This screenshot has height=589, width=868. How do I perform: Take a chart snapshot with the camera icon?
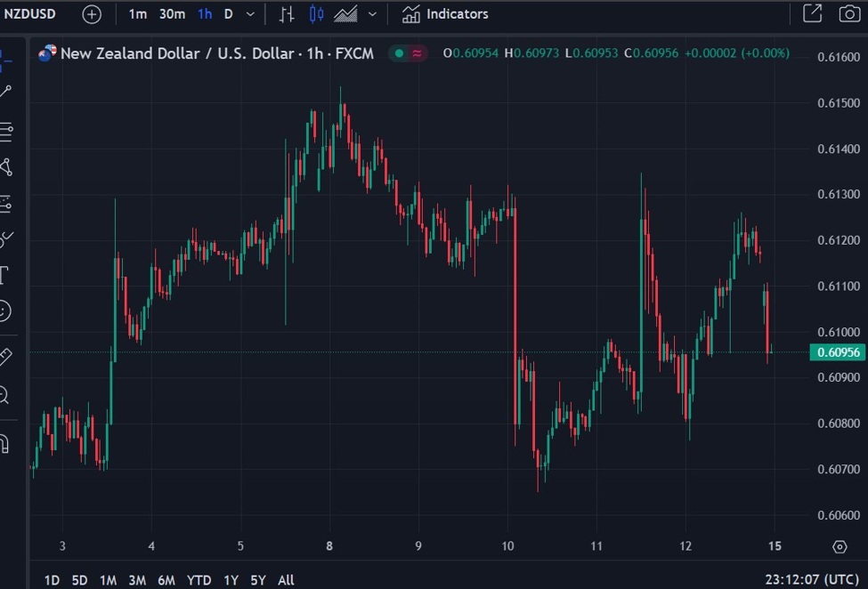848,13
